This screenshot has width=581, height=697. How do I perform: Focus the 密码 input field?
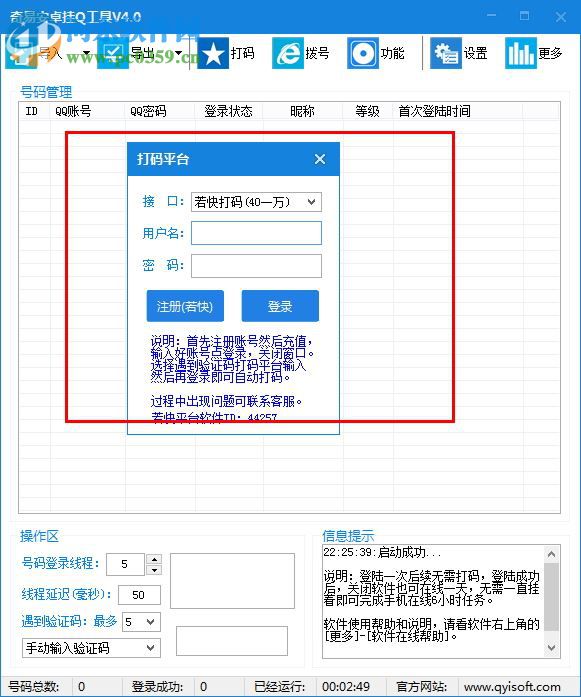point(256,266)
